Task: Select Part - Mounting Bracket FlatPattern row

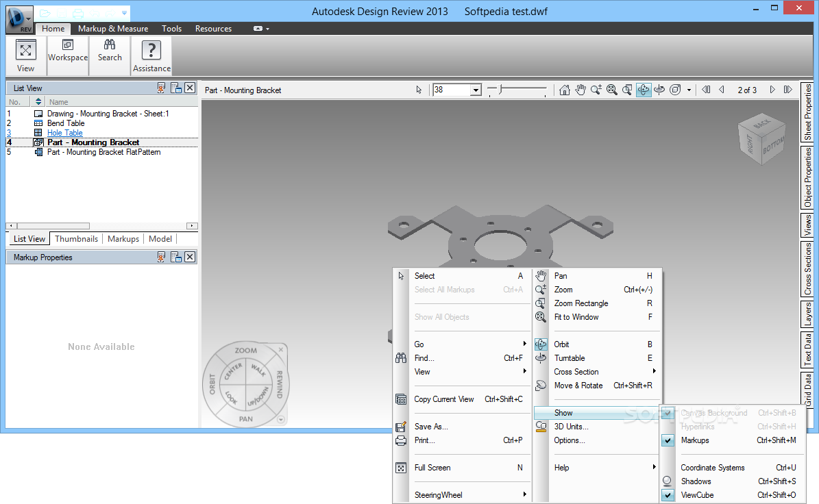Action: click(x=102, y=152)
